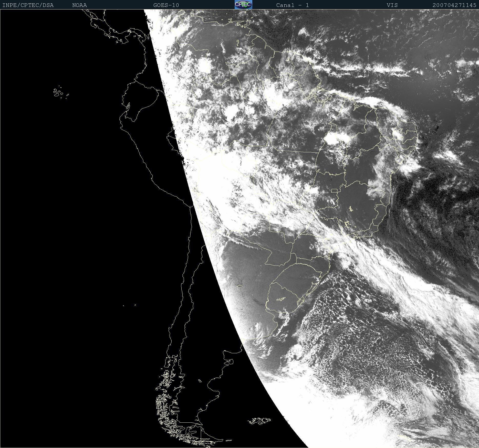Click the 'Canal - 1' channel label
The height and width of the screenshot is (448, 479).
point(293,5)
